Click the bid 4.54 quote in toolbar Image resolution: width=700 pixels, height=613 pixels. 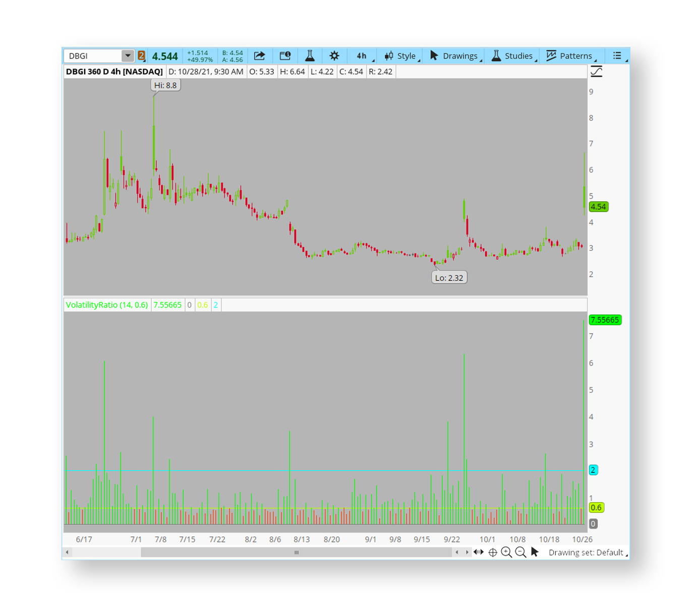pyautogui.click(x=232, y=52)
